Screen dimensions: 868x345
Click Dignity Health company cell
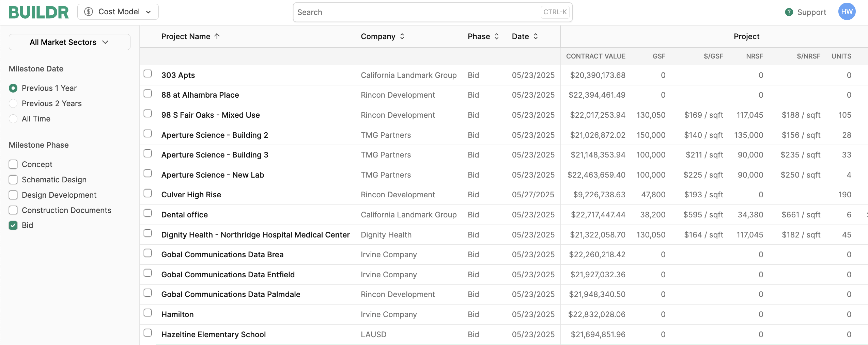pyautogui.click(x=386, y=235)
